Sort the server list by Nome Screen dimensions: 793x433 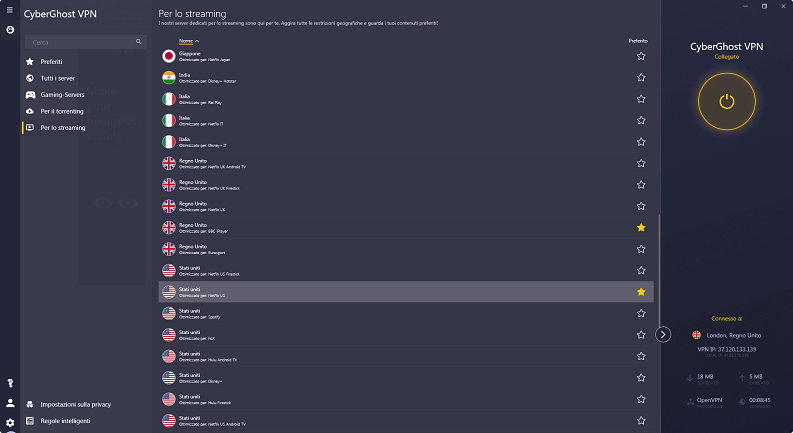188,41
